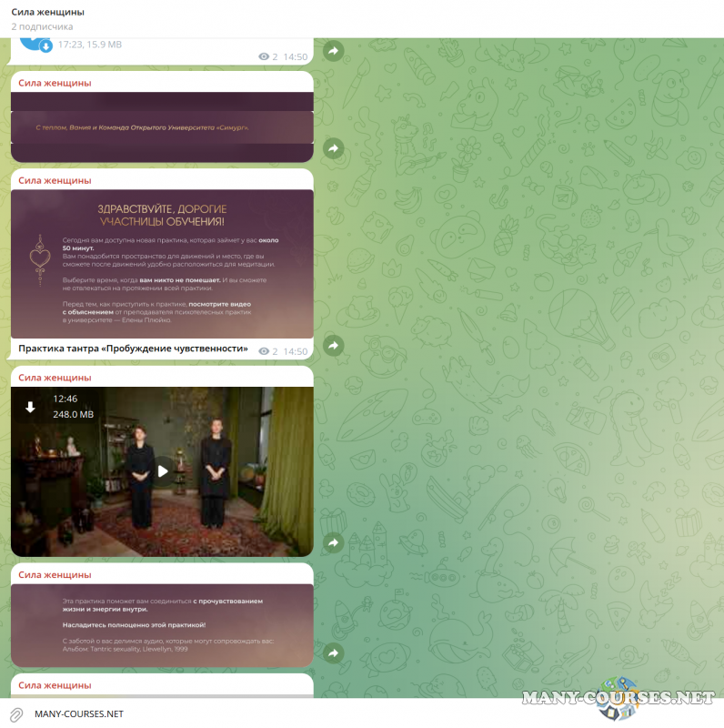This screenshot has height=728, width=724.
Task: Click the MANY-COURSES.NET text in bottom bar
Action: [x=78, y=713]
